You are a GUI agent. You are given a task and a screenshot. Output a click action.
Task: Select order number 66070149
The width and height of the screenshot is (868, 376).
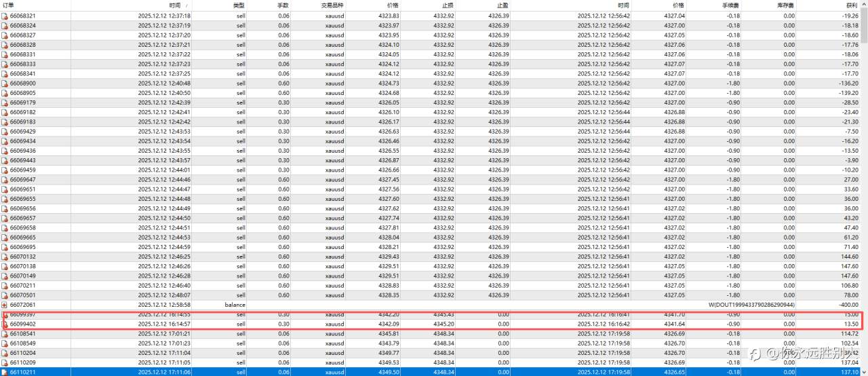click(23, 276)
